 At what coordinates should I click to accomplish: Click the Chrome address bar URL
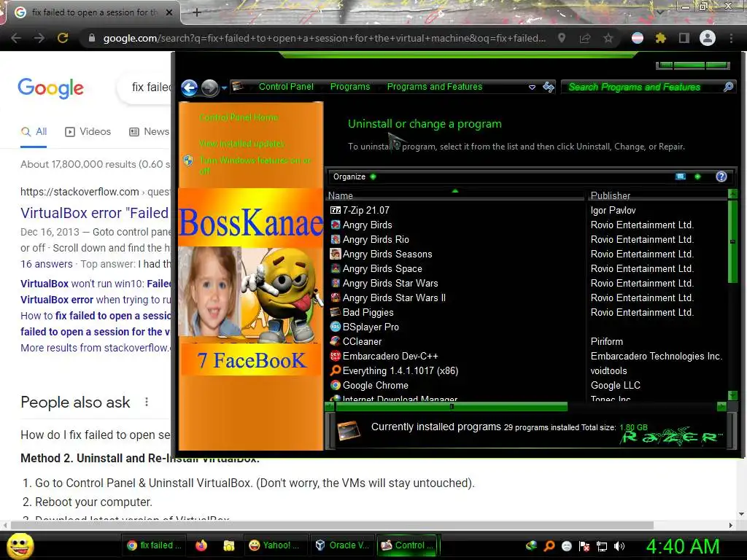[325, 38]
